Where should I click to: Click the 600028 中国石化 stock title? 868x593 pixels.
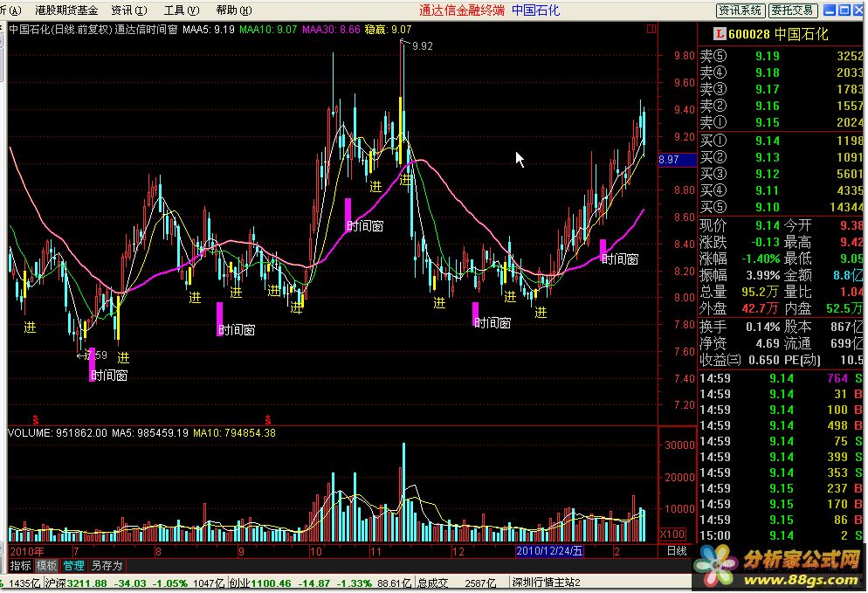[778, 34]
